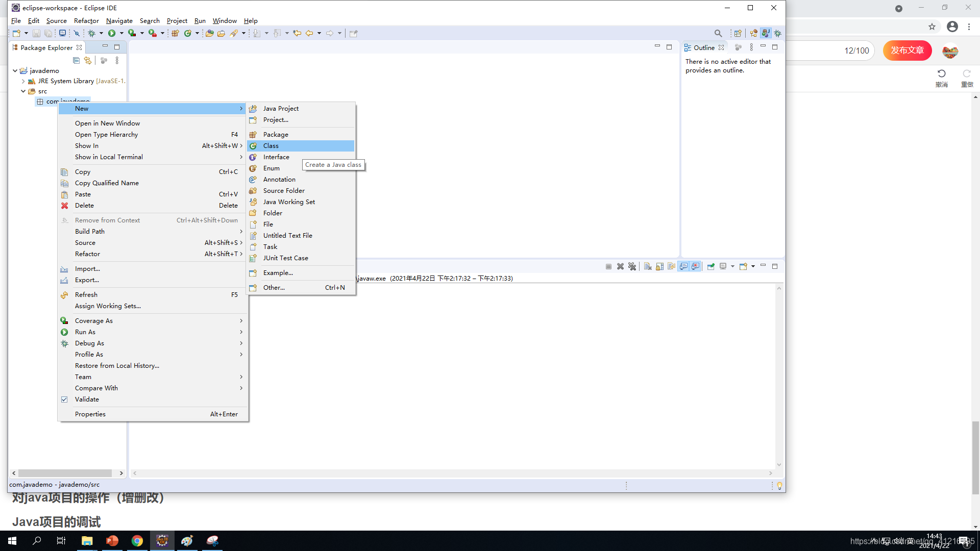980x551 pixels.
Task: Click the Console scroll-down arrow
Action: (779, 465)
